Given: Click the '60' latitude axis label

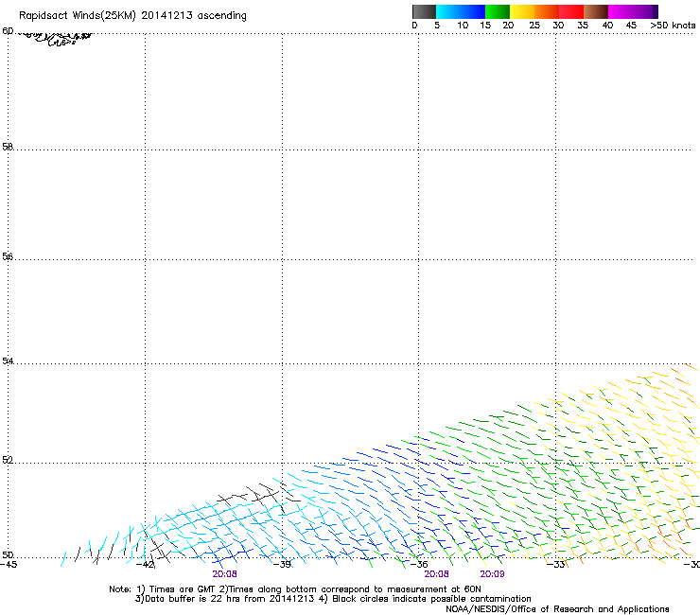Looking at the screenshot, I should (8, 31).
